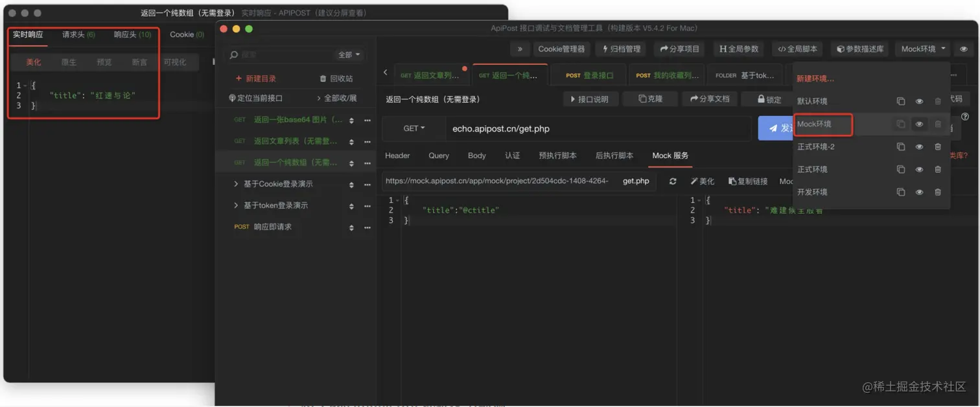Delete 正式环境-2 via trash icon
This screenshot has height=407, width=980.
pyautogui.click(x=937, y=146)
